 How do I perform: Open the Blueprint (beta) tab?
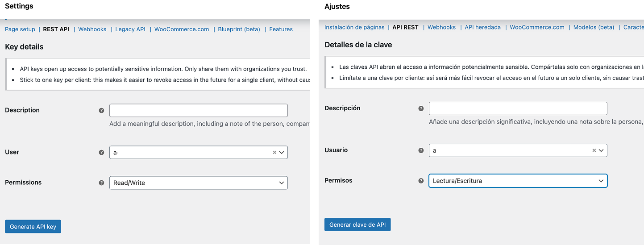click(x=239, y=29)
